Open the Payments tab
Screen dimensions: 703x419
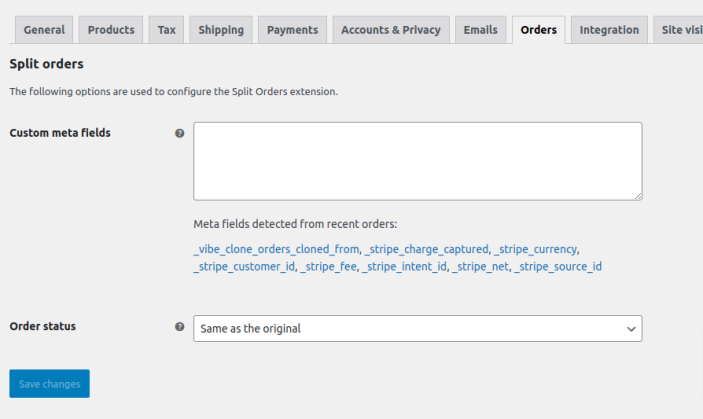click(292, 30)
